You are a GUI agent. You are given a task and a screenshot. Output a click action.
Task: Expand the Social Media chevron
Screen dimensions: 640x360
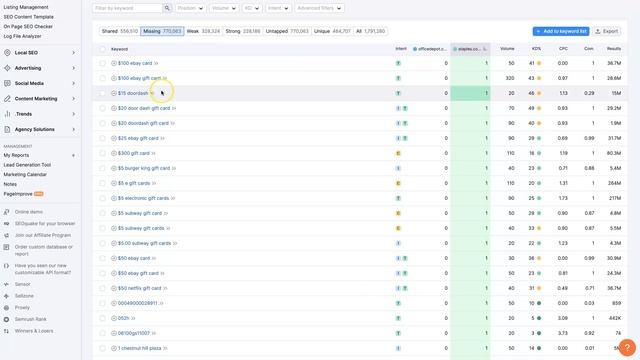point(73,83)
